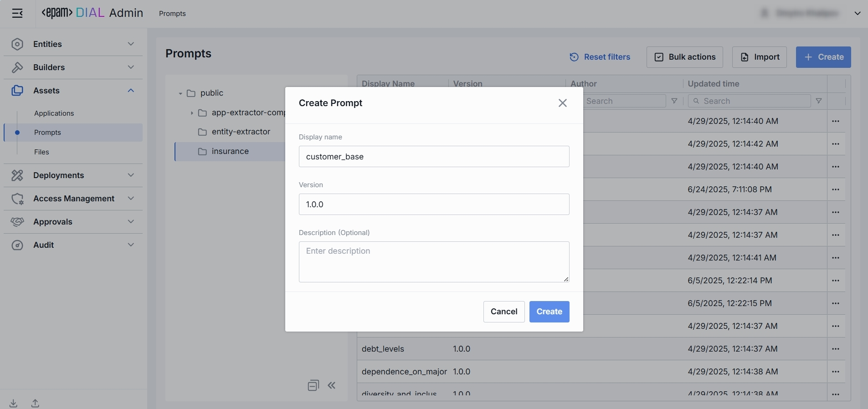
Task: Click the upload icon in sidebar footer
Action: [x=35, y=404]
